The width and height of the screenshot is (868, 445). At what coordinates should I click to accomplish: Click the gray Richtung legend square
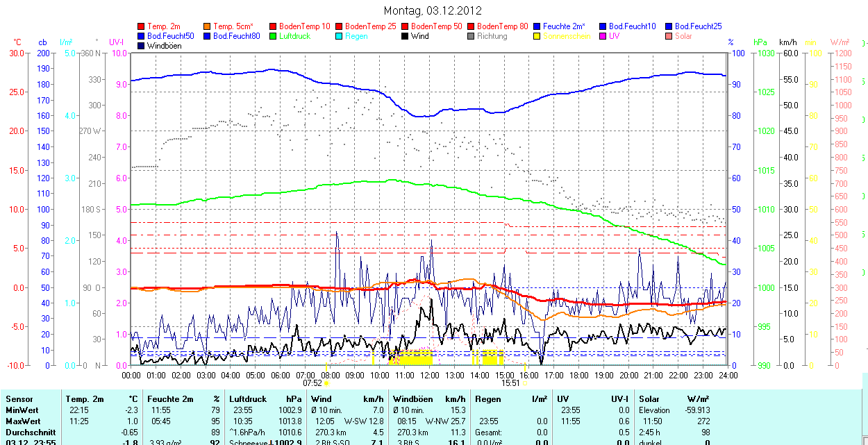point(471,36)
